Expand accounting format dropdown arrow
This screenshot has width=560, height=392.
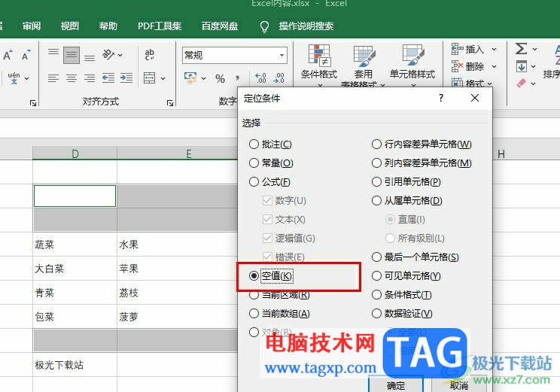click(203, 78)
